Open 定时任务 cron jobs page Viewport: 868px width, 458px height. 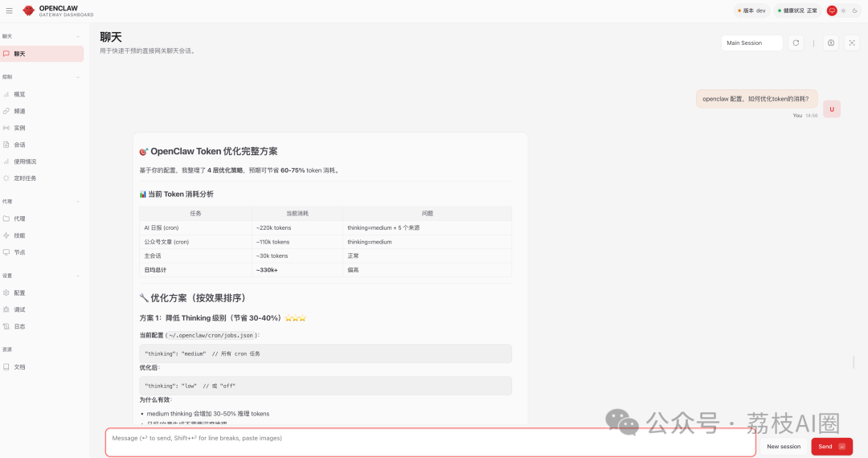[x=42, y=178]
